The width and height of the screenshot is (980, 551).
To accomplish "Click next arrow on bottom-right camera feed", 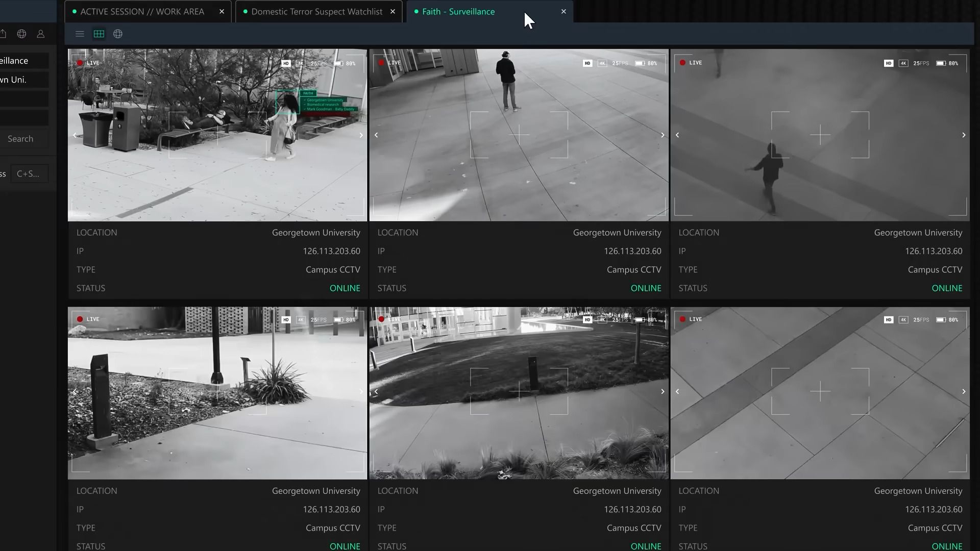I will [964, 392].
